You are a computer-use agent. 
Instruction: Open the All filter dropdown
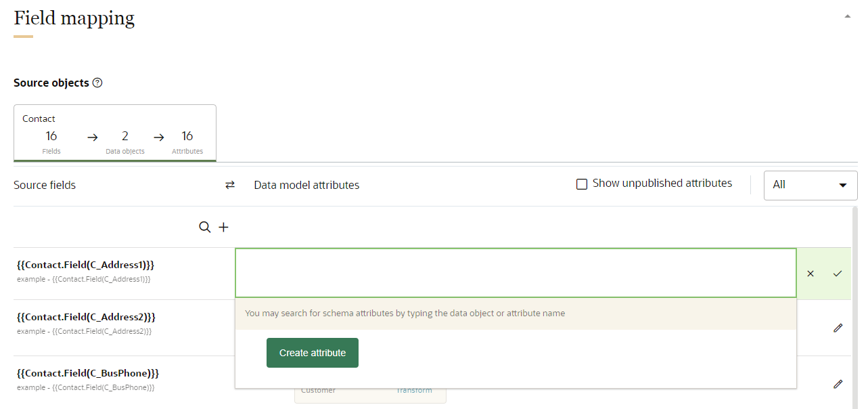pyautogui.click(x=810, y=185)
